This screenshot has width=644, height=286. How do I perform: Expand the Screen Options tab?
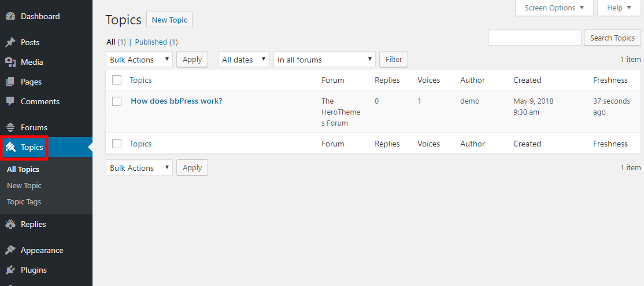(x=554, y=8)
